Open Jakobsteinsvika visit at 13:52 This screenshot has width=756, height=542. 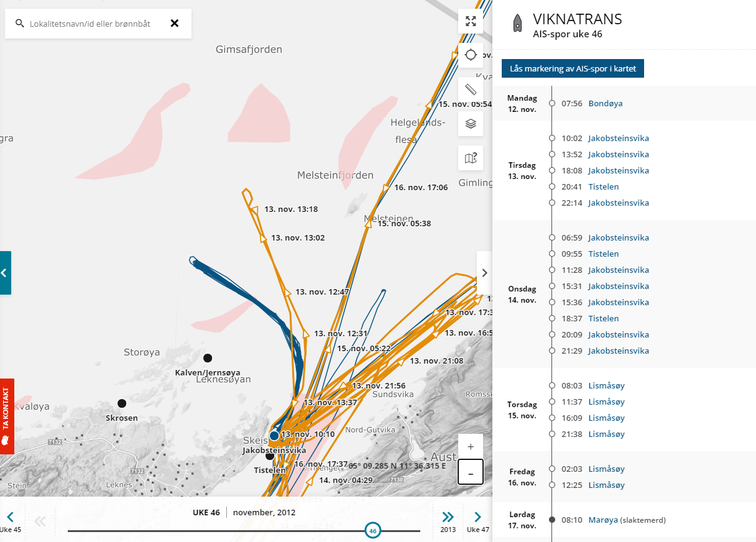coord(619,154)
